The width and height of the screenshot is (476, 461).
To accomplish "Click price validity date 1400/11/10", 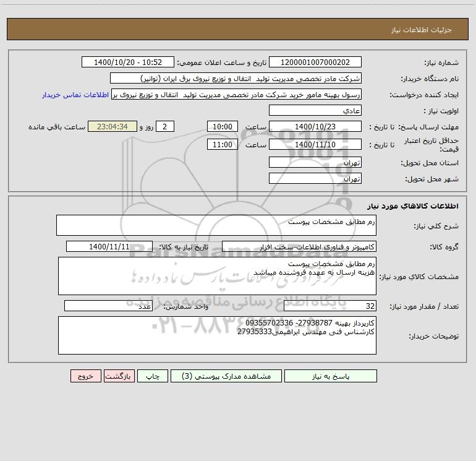I will pos(315,144).
